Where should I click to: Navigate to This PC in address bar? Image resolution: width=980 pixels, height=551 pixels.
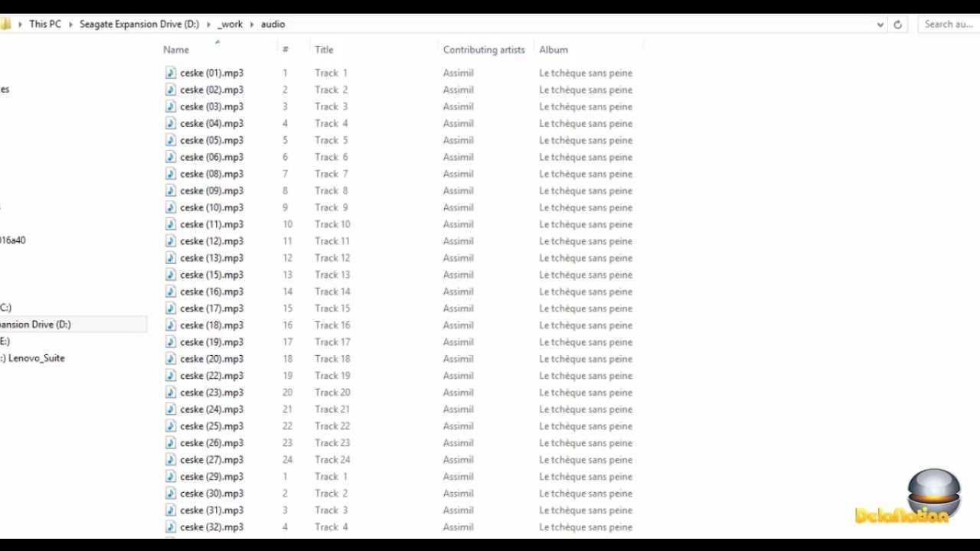[45, 24]
